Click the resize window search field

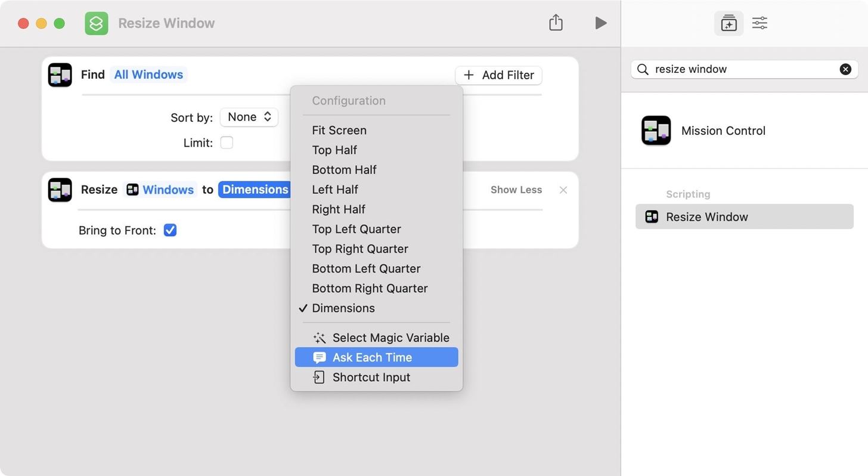click(x=744, y=69)
